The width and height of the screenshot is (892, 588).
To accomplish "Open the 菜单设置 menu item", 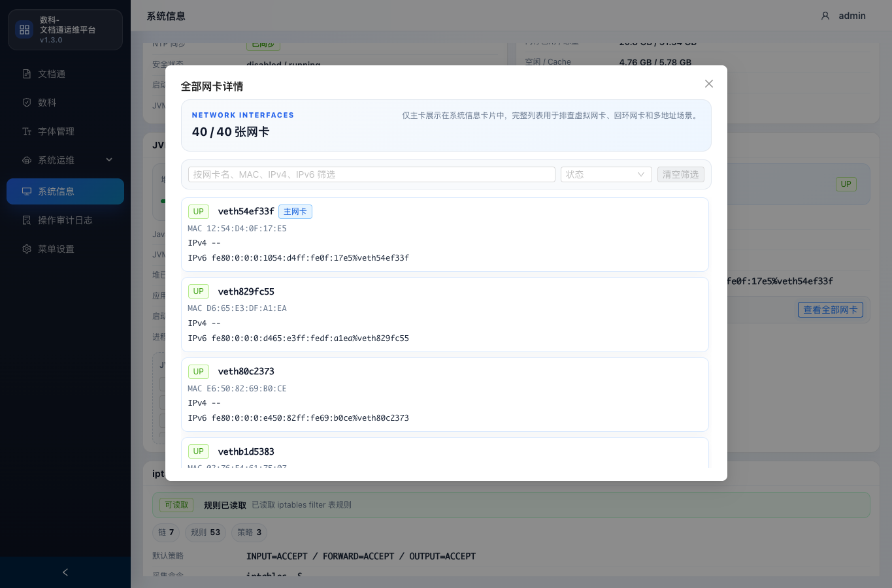I will pos(65,249).
